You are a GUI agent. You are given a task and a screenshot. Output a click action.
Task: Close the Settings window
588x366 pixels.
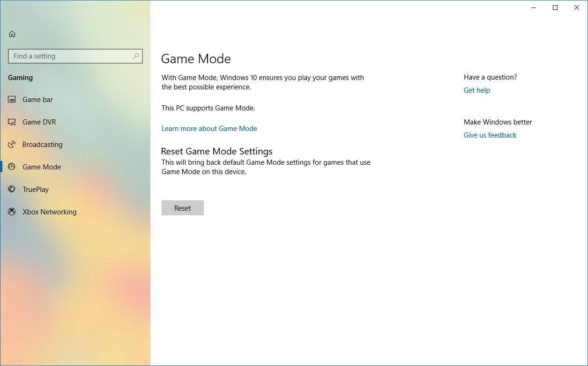(577, 7)
